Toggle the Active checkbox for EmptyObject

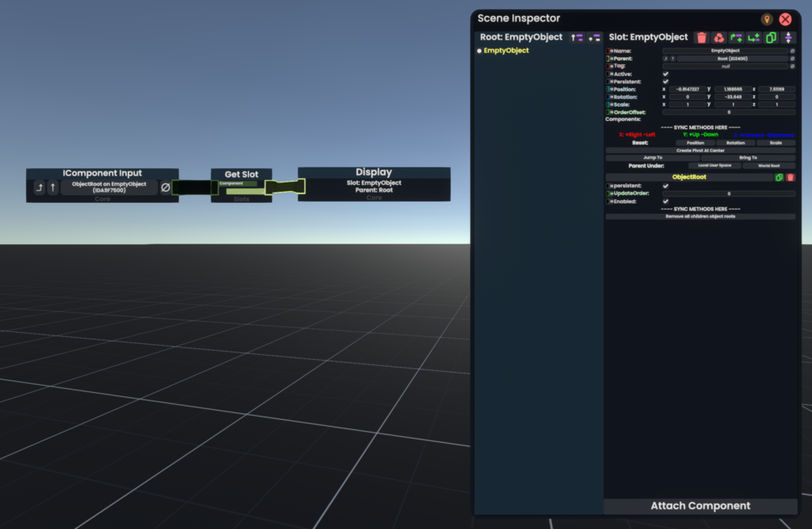point(665,74)
